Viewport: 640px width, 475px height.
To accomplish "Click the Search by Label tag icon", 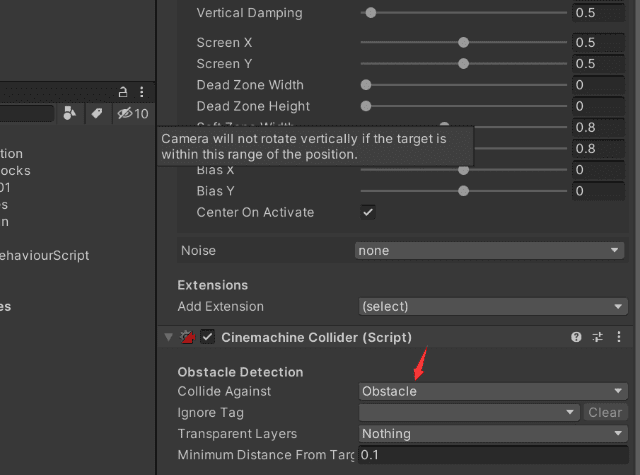I will point(97,114).
